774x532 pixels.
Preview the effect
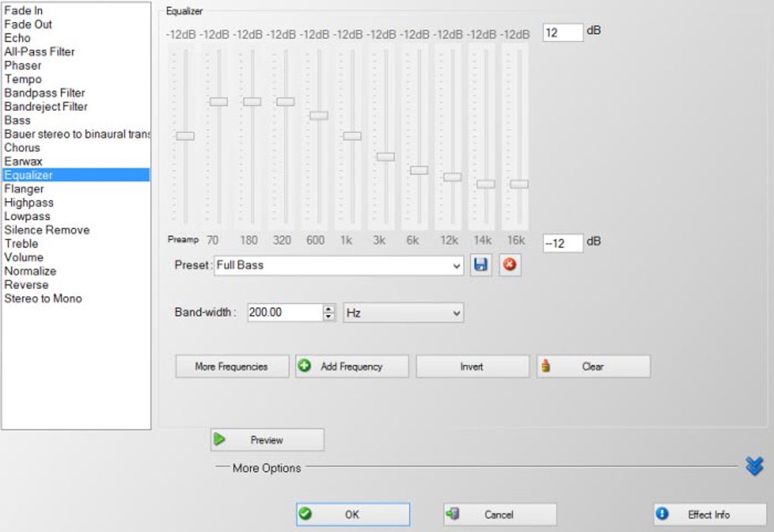coord(267,439)
